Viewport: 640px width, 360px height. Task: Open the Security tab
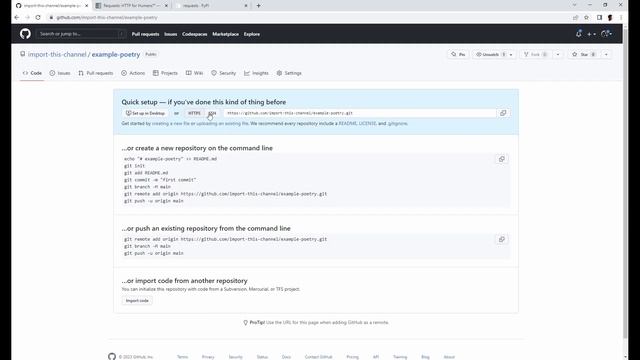point(224,73)
